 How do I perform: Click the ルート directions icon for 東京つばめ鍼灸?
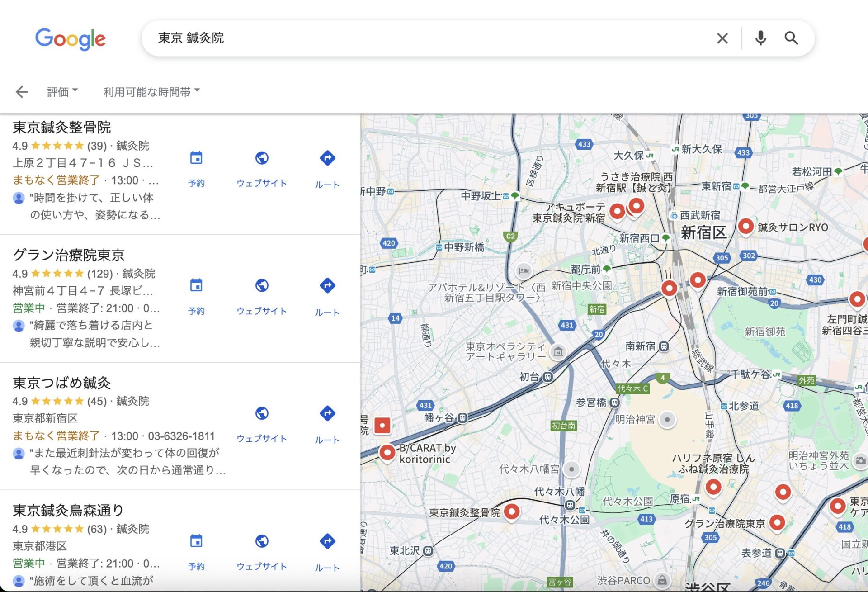pyautogui.click(x=327, y=413)
